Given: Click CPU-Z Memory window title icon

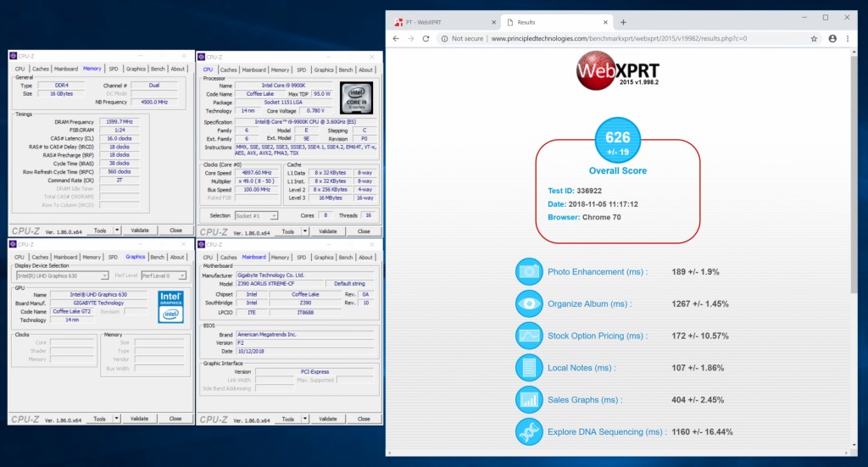Looking at the screenshot, I should click(x=14, y=56).
